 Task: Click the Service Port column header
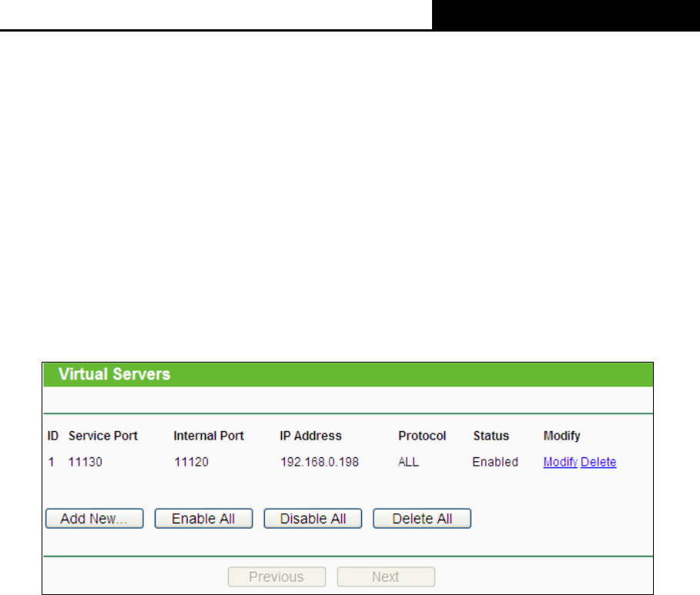pyautogui.click(x=103, y=436)
